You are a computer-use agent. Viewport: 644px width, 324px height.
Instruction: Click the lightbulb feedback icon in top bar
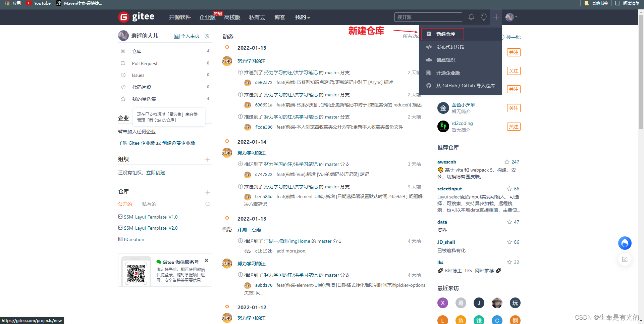click(x=483, y=17)
